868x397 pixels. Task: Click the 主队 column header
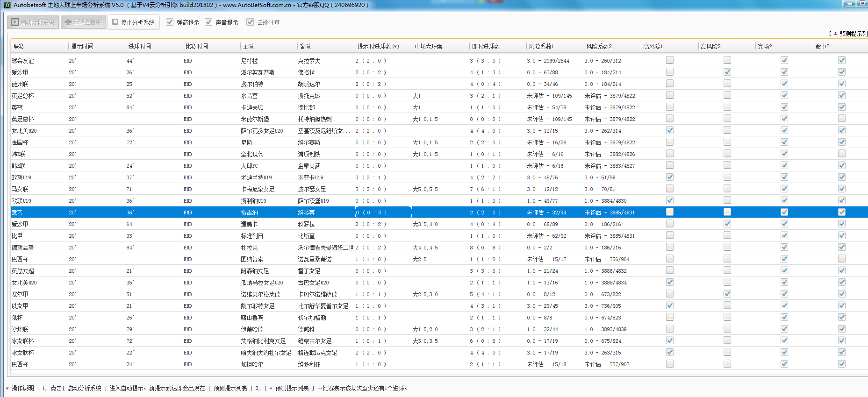[x=248, y=46]
